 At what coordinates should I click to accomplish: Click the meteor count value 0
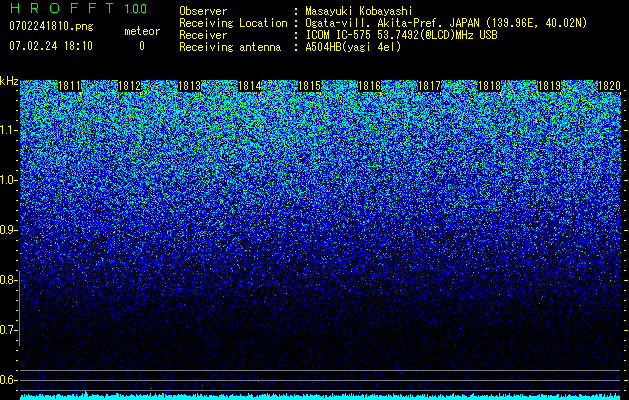tap(142, 46)
